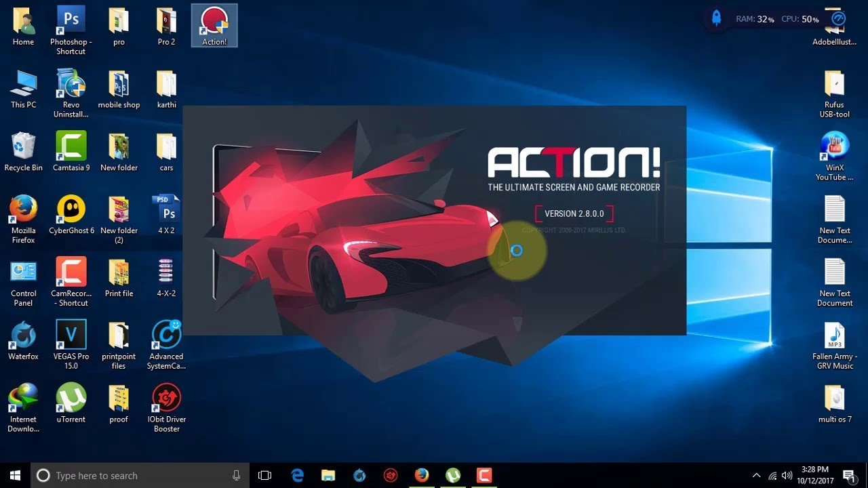This screenshot has width=868, height=488.
Task: Open the volume tray icon
Action: click(787, 475)
